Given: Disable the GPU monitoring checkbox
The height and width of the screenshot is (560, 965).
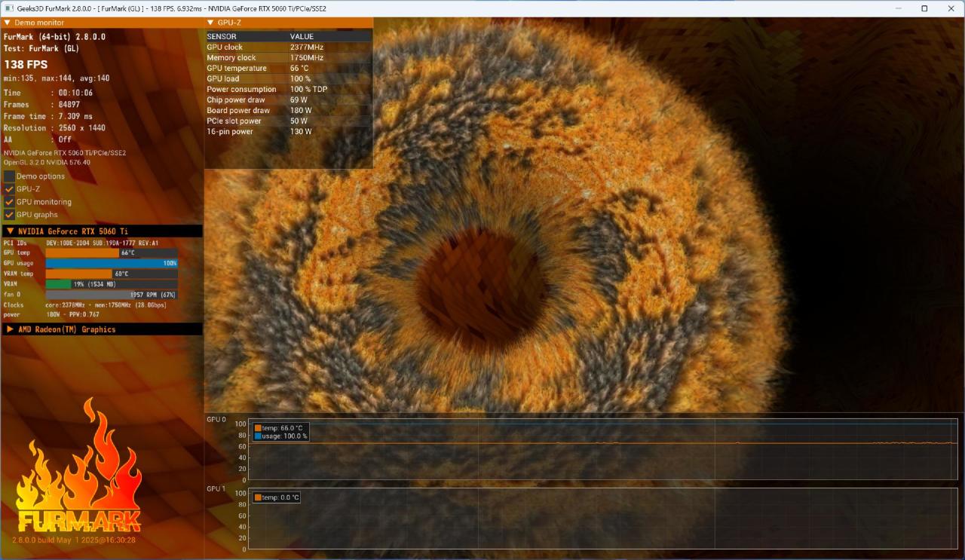Looking at the screenshot, I should coord(10,202).
